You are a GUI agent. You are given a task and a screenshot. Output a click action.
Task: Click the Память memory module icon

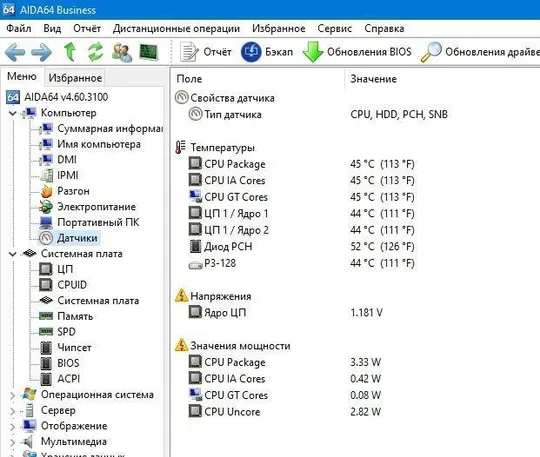coord(46,316)
